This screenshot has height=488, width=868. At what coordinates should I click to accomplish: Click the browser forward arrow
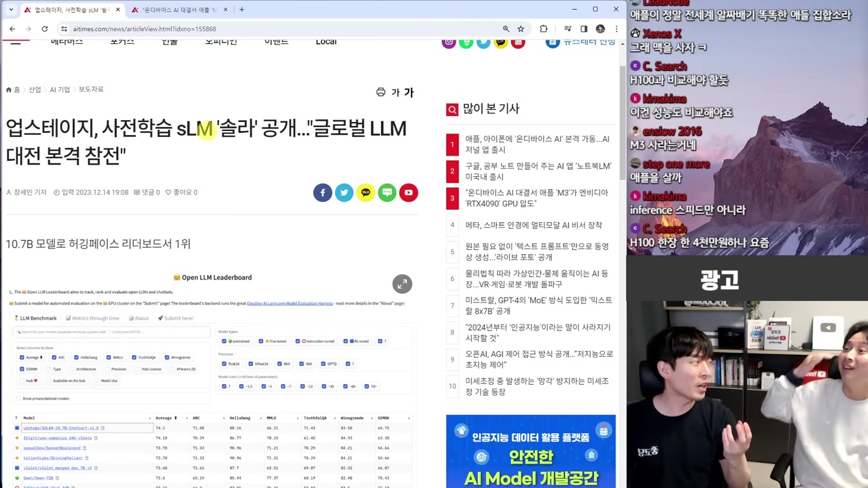click(x=28, y=29)
